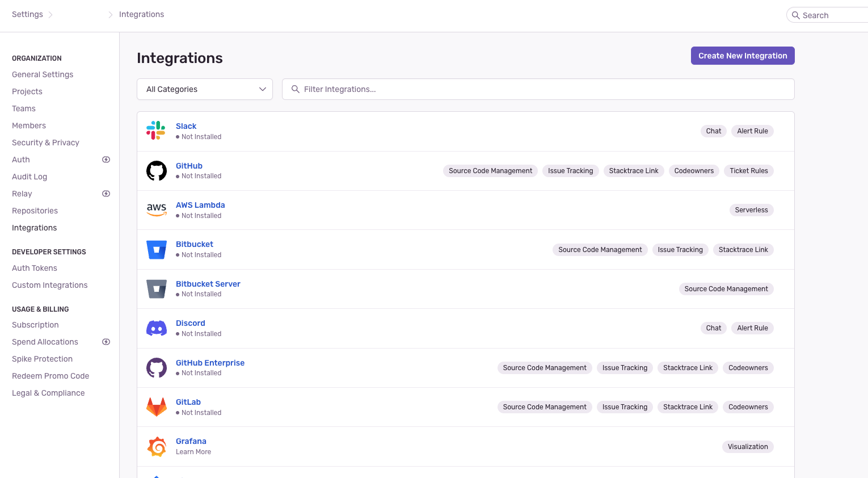This screenshot has height=478, width=868.
Task: Click the Discord logo icon
Action: [x=157, y=328]
